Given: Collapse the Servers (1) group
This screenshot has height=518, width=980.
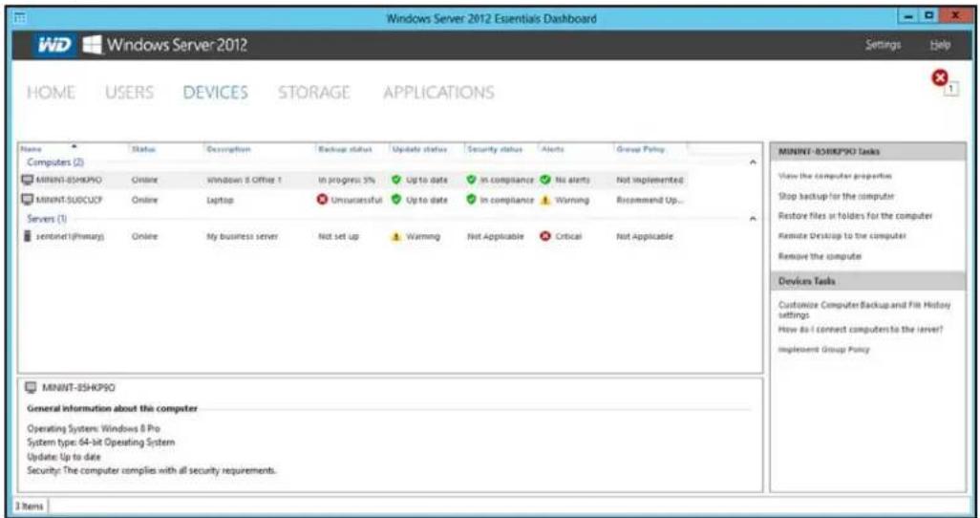Looking at the screenshot, I should tap(753, 218).
